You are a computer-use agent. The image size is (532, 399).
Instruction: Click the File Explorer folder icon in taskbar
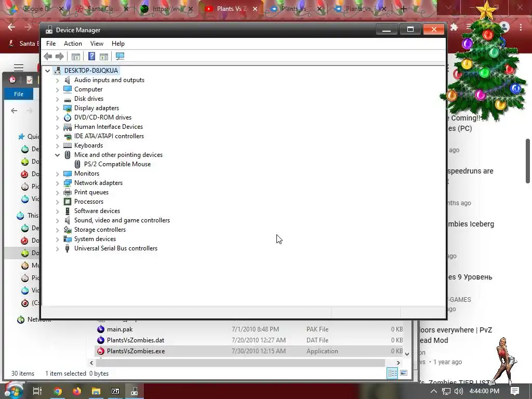tap(96, 391)
